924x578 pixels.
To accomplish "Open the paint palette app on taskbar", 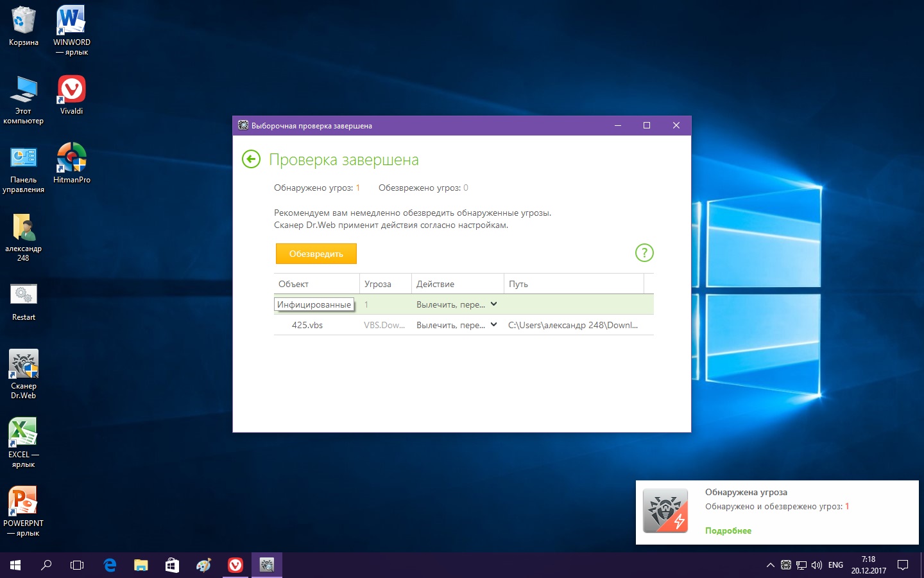I will tap(204, 565).
